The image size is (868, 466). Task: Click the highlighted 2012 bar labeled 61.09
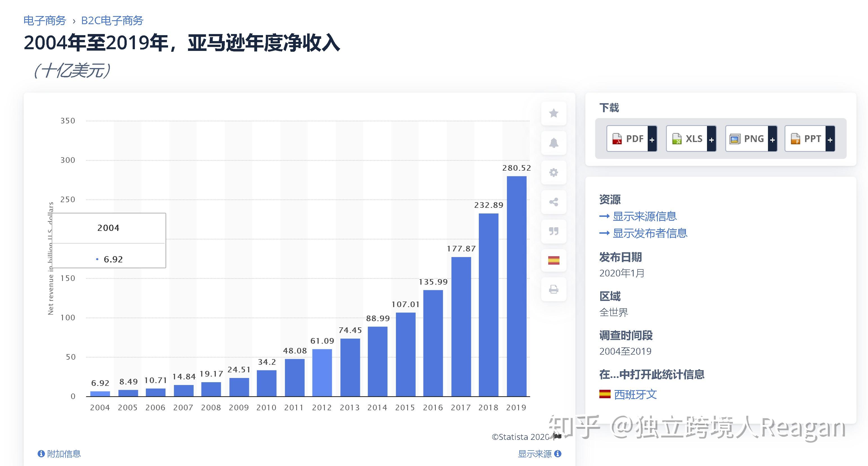322,373
